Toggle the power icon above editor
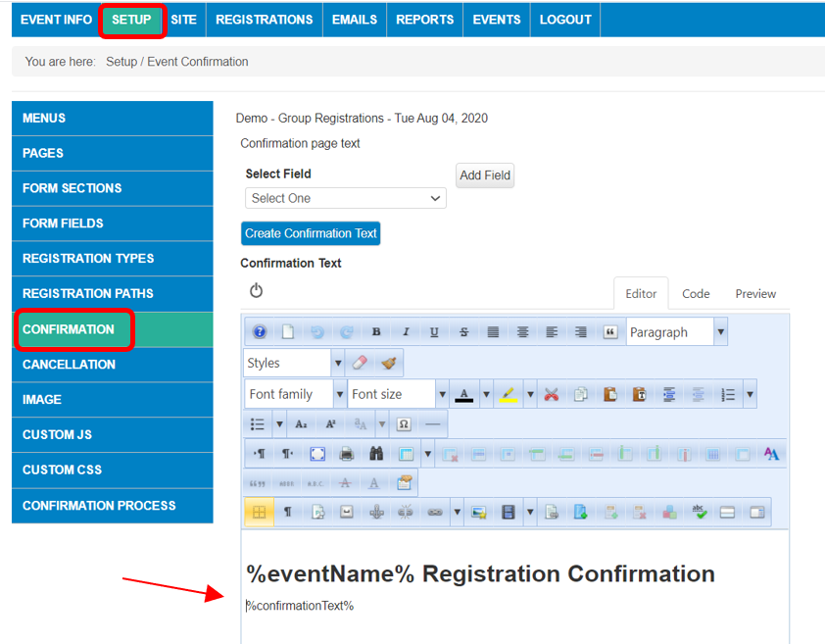 click(x=257, y=290)
